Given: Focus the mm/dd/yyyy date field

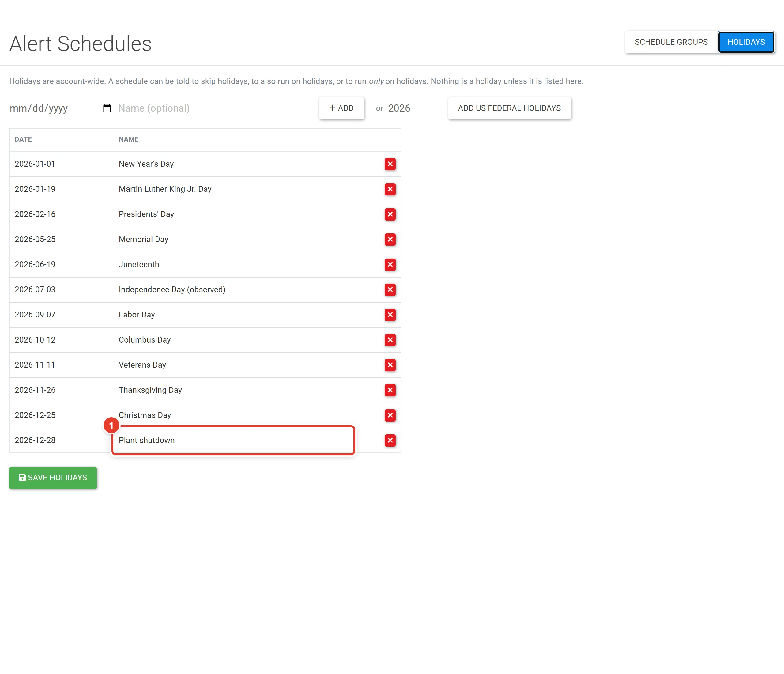Looking at the screenshot, I should pos(61,108).
